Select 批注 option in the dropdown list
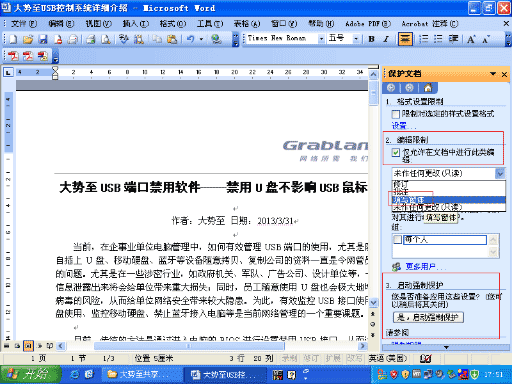The height and width of the screenshot is (384, 512). click(x=449, y=192)
